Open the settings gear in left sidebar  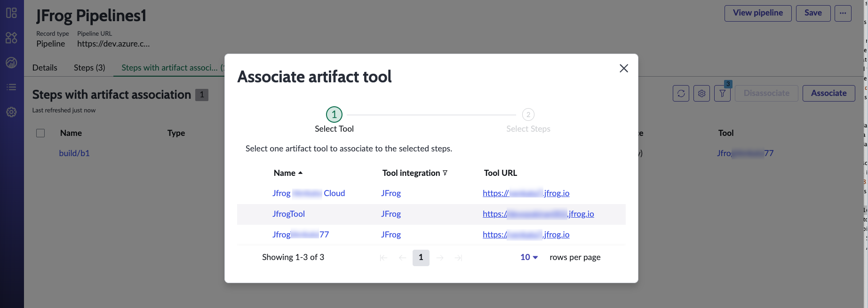(x=11, y=112)
